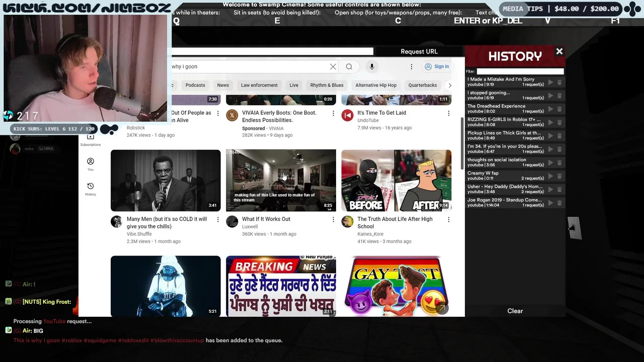Click the browser URL address bar
This screenshot has height=362, width=644.
click(272, 51)
